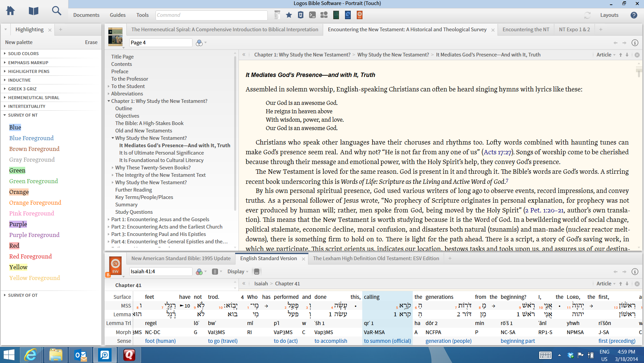Collapse Chapter 1 in contents tree
644x363 pixels.
point(109,101)
